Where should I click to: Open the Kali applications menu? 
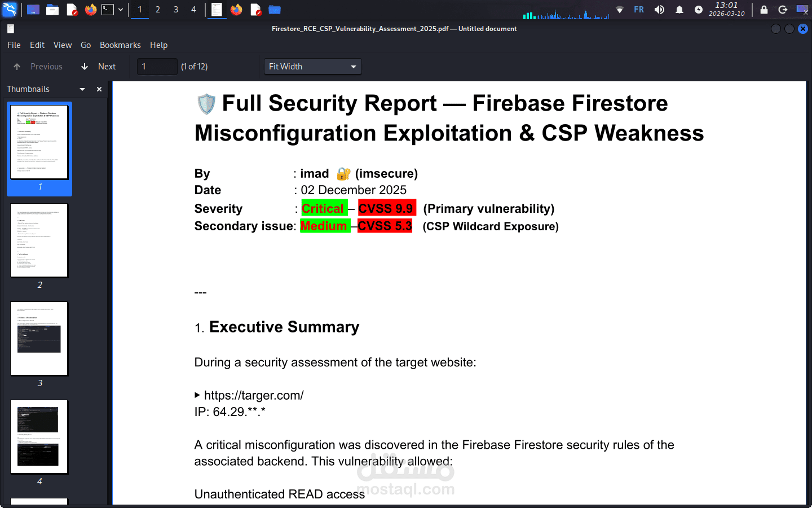(x=10, y=10)
